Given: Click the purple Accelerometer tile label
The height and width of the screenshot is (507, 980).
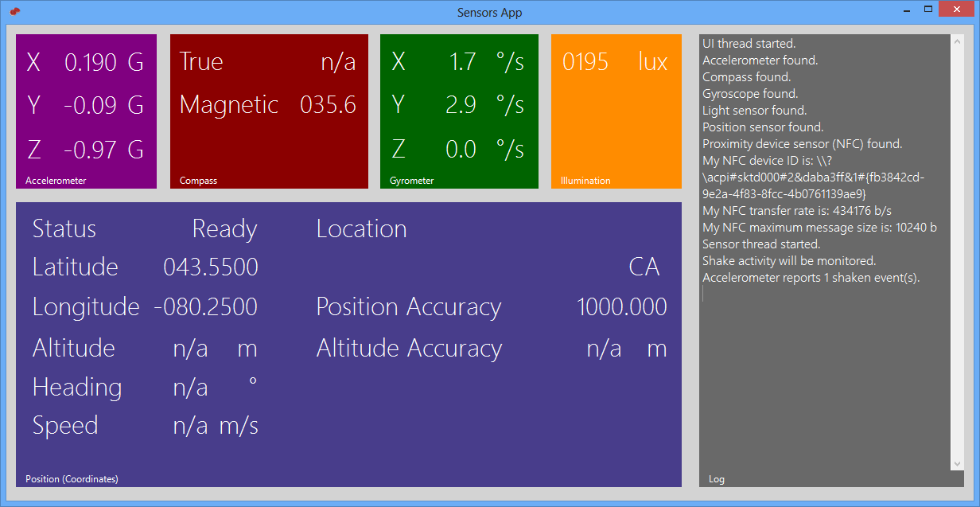Looking at the screenshot, I should tap(56, 181).
